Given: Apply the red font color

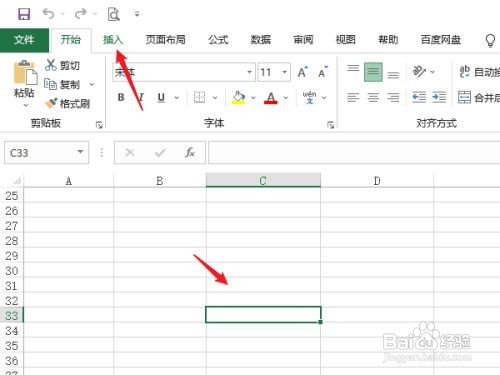Looking at the screenshot, I should point(271,97).
